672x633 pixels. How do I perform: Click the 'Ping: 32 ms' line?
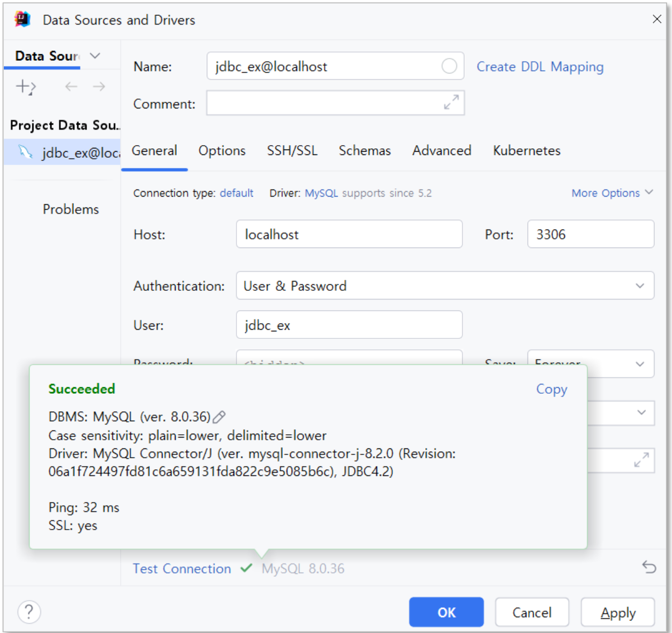(84, 508)
